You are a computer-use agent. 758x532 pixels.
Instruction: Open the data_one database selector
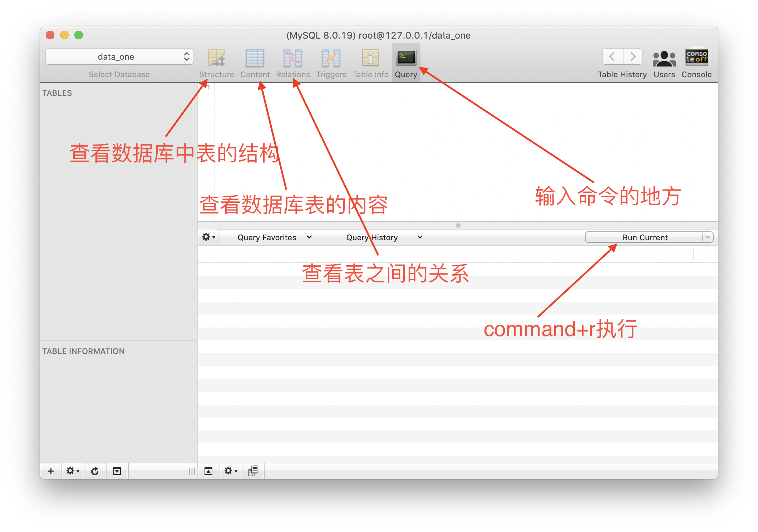[119, 57]
